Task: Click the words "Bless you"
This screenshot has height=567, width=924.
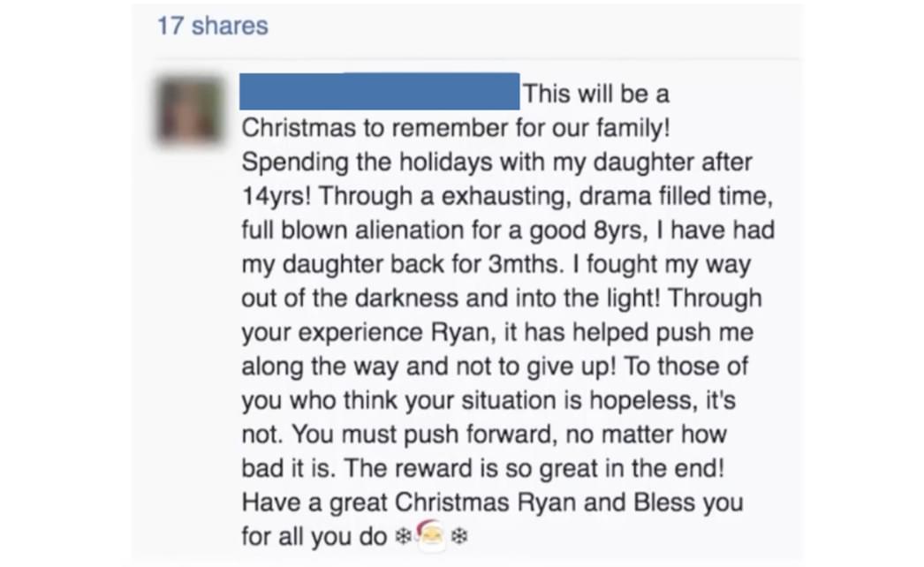Action: [688, 503]
